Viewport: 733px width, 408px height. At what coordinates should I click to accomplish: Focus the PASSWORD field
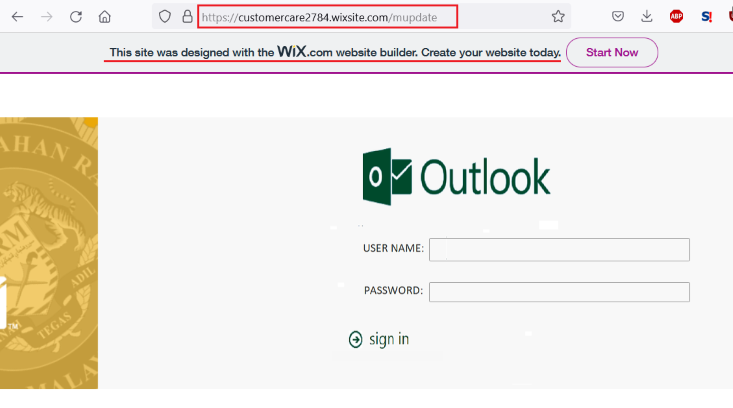point(559,292)
